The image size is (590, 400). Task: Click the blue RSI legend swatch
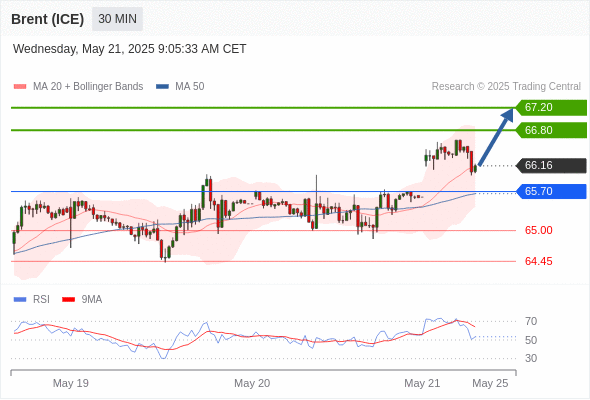(x=20, y=300)
